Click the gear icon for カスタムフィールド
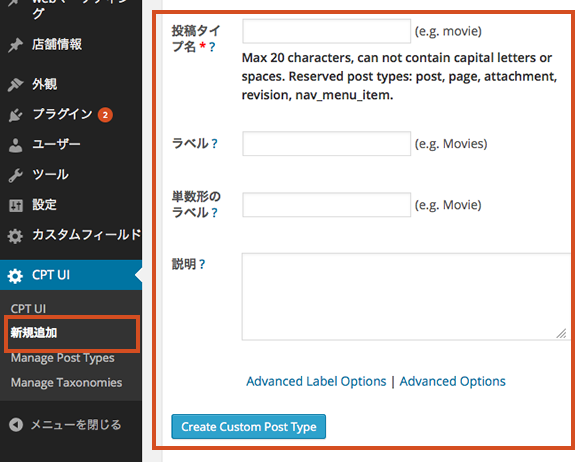 click(15, 236)
